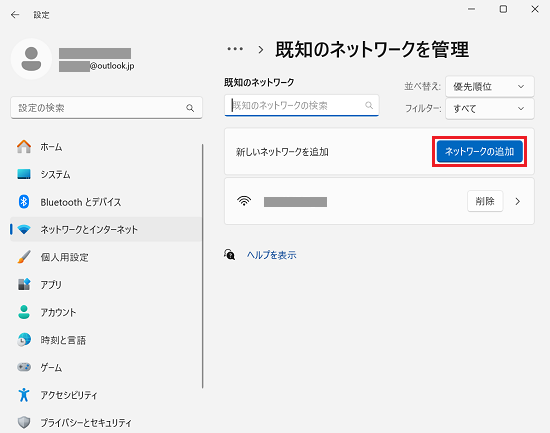Click the magnifier in the 既知のネットワークの検索 box

pos(369,105)
